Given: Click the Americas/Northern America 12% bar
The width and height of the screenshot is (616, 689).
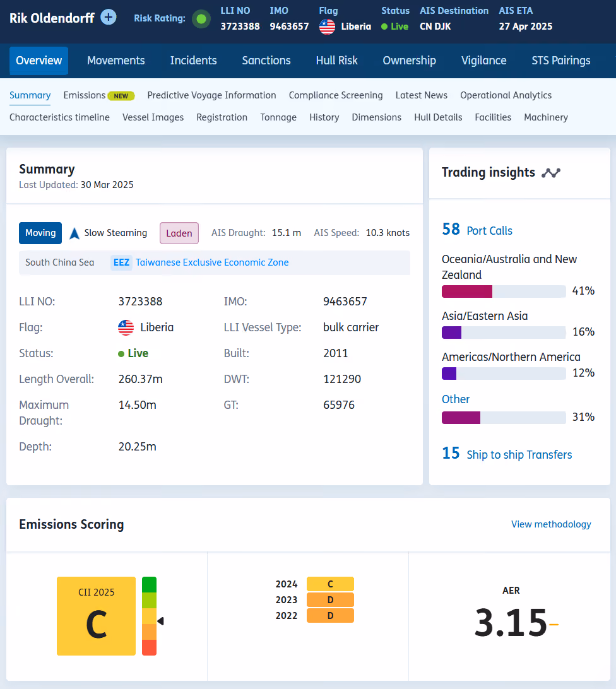Looking at the screenshot, I should pyautogui.click(x=504, y=374).
